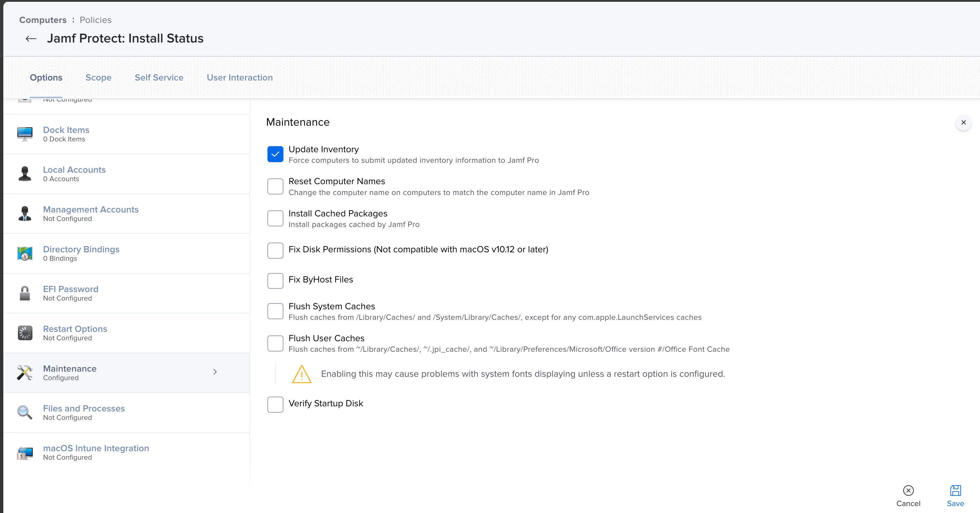Enable Reset Computer Names checkbox

(276, 186)
